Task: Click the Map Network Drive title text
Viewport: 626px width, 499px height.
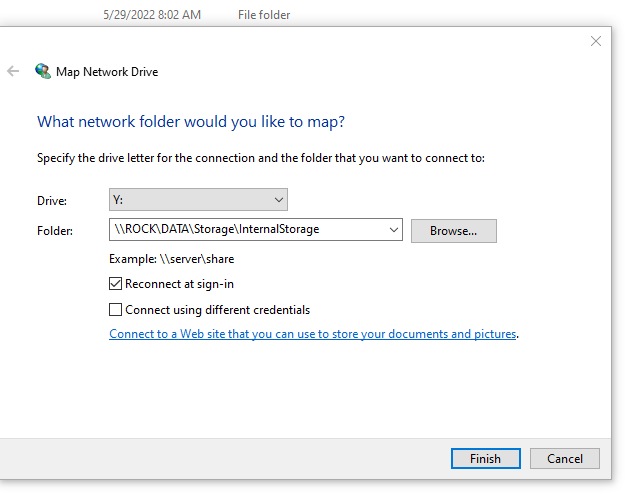Action: click(x=107, y=72)
